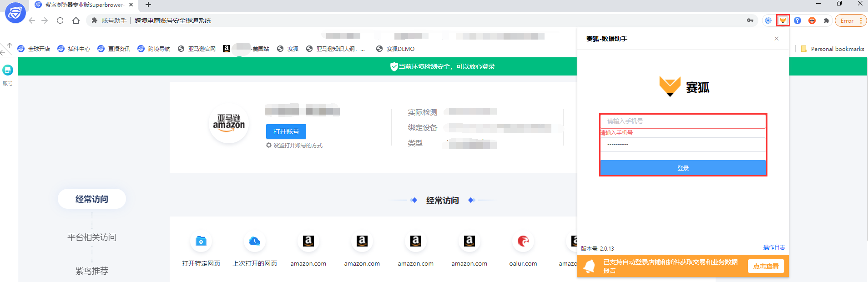Go back with the browser back arrow
Screen dimensions: 868x282
[32, 20]
